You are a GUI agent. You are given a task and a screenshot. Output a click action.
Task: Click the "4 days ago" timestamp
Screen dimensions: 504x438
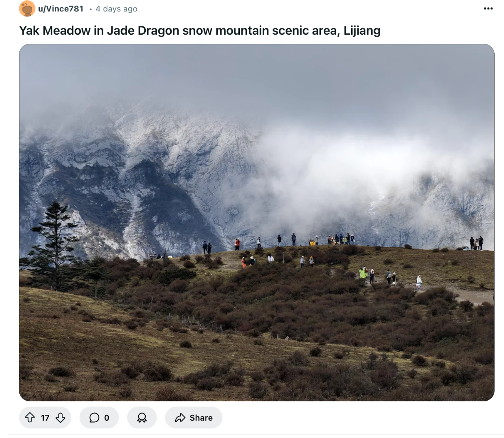(116, 9)
